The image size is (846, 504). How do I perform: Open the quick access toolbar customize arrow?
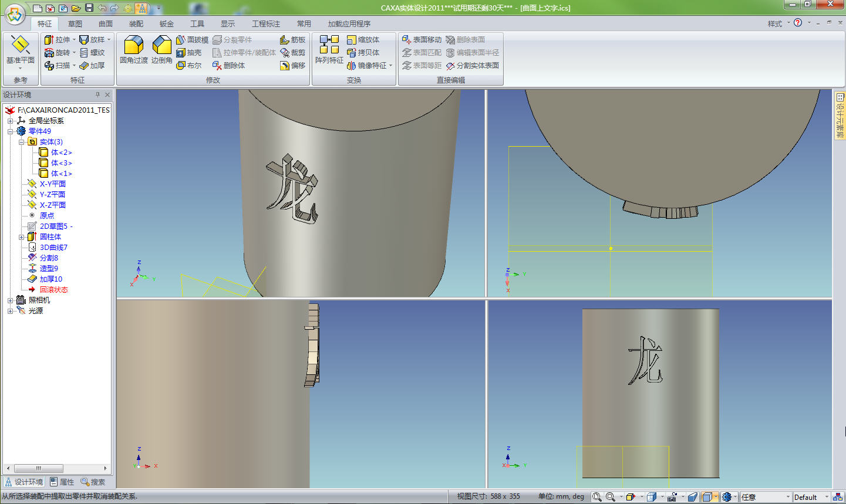(x=159, y=8)
